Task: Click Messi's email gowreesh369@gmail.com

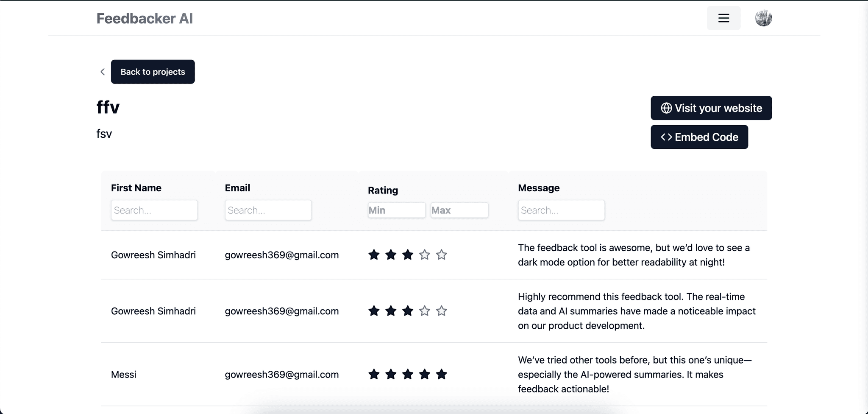Action: [x=282, y=375]
